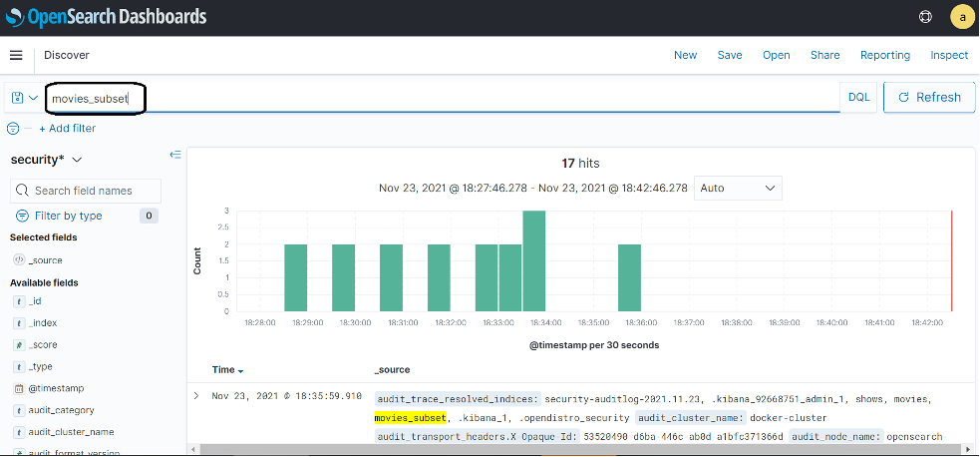980x457 pixels.
Task: Expand the Nov 23 18:35:59.910 document row
Action: click(x=196, y=396)
